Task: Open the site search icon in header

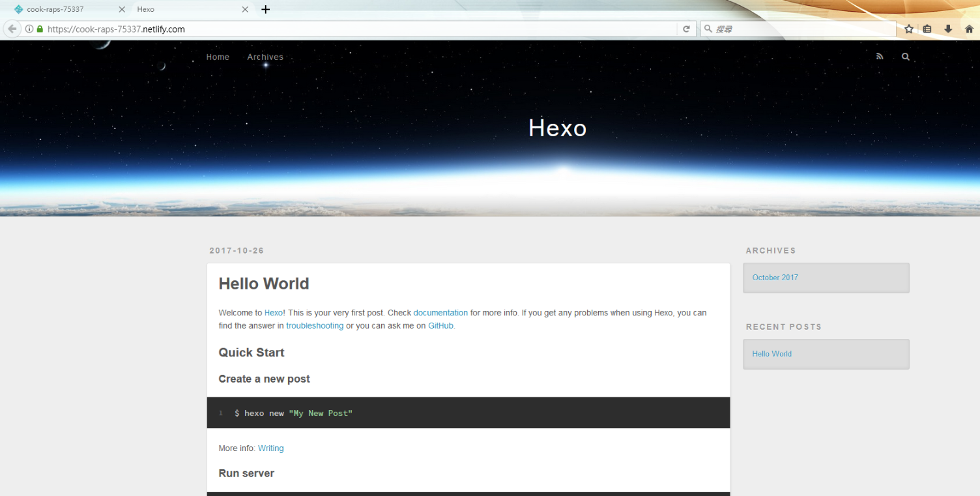Action: coord(905,57)
